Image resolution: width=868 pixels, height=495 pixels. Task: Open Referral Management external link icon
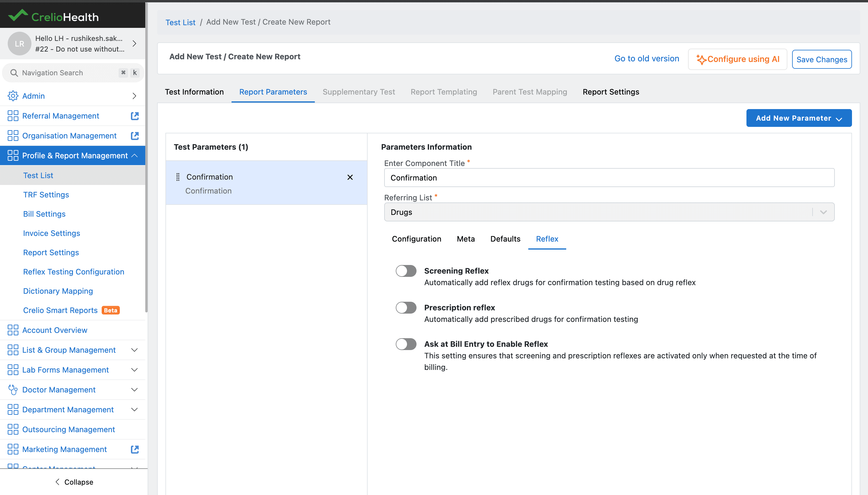(135, 116)
